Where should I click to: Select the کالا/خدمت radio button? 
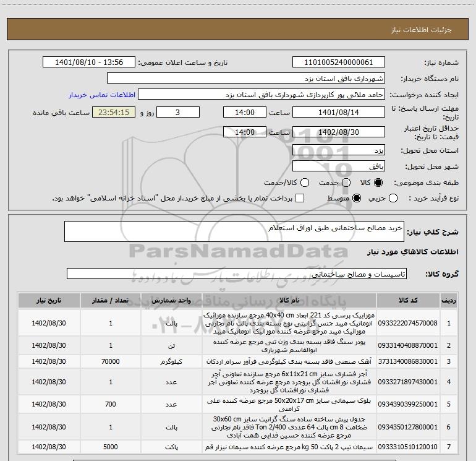[x=305, y=183]
